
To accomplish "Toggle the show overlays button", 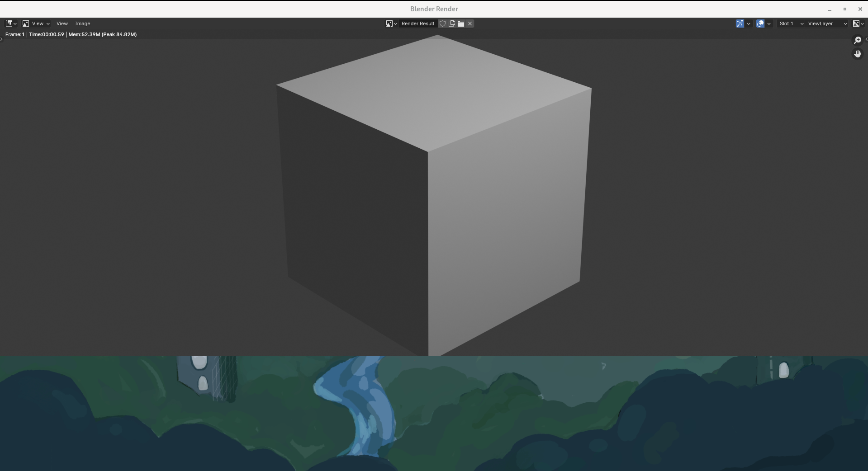I will pos(760,24).
